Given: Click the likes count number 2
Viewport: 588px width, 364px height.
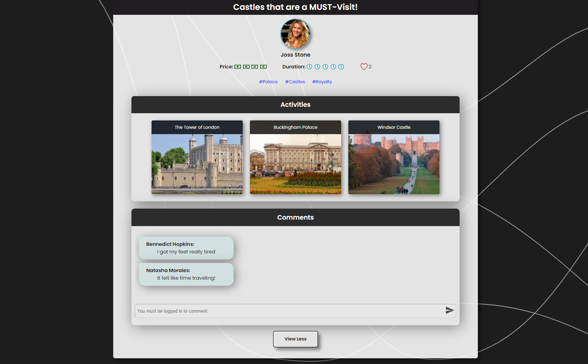Looking at the screenshot, I should (x=370, y=66).
